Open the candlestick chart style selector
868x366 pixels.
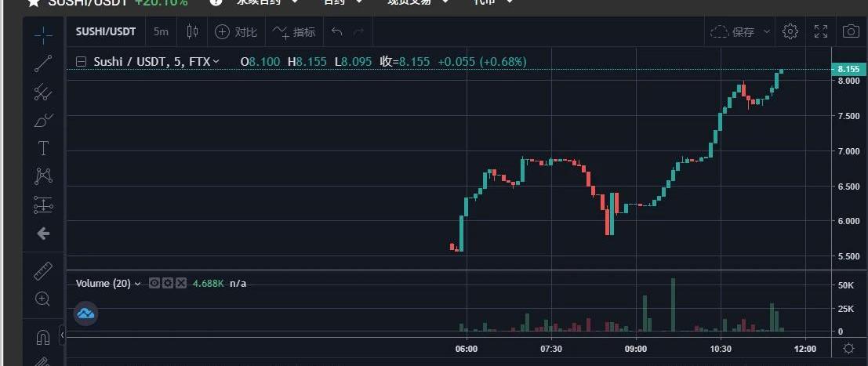coord(193,32)
